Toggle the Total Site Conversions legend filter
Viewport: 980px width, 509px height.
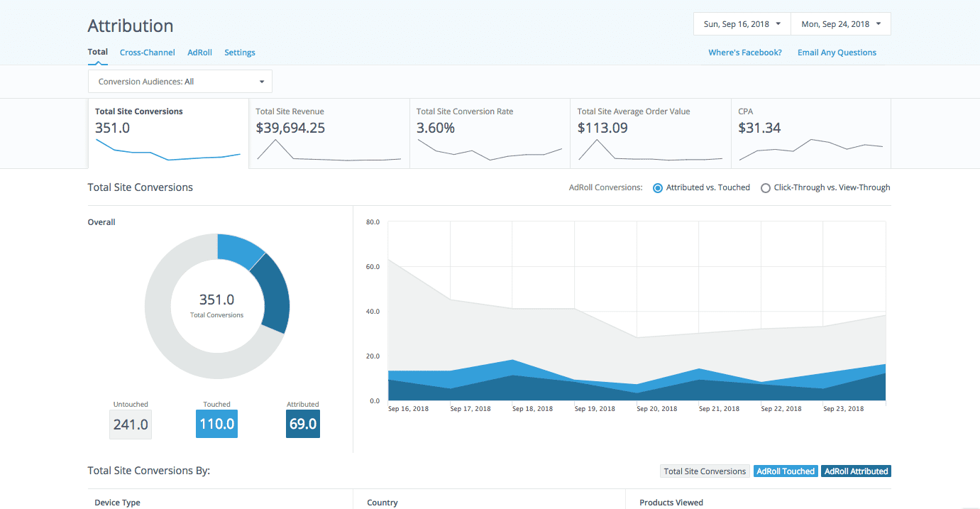705,471
